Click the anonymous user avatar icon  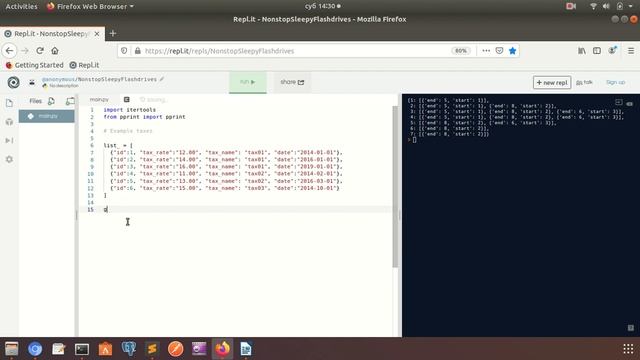pos(32,82)
